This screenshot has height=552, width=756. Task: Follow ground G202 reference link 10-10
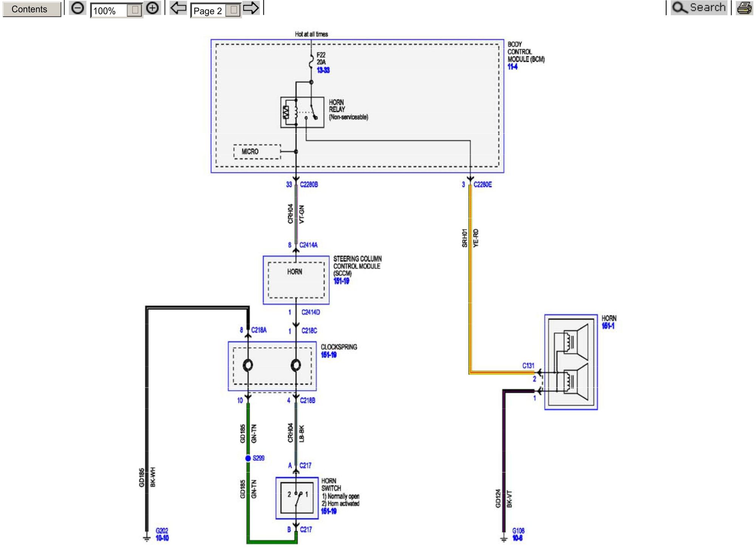pos(162,538)
